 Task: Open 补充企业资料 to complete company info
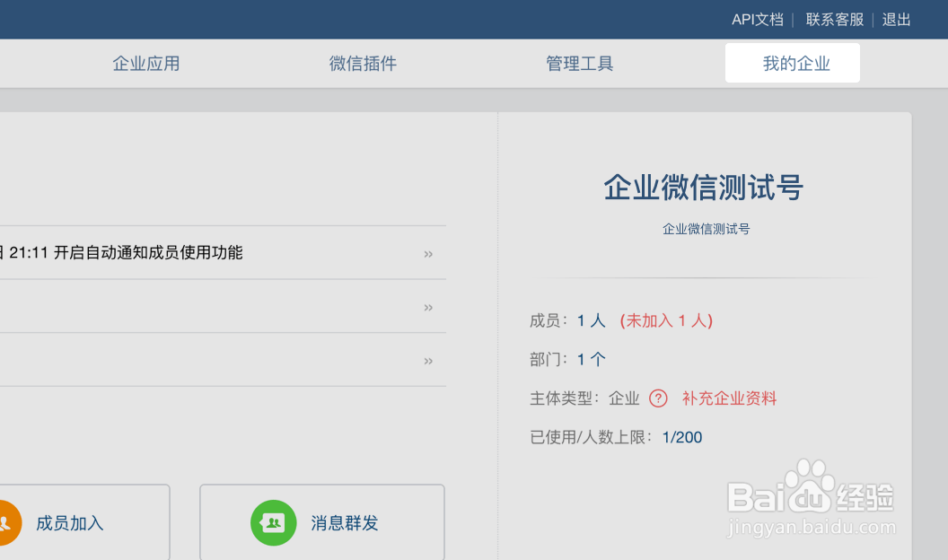coord(727,398)
